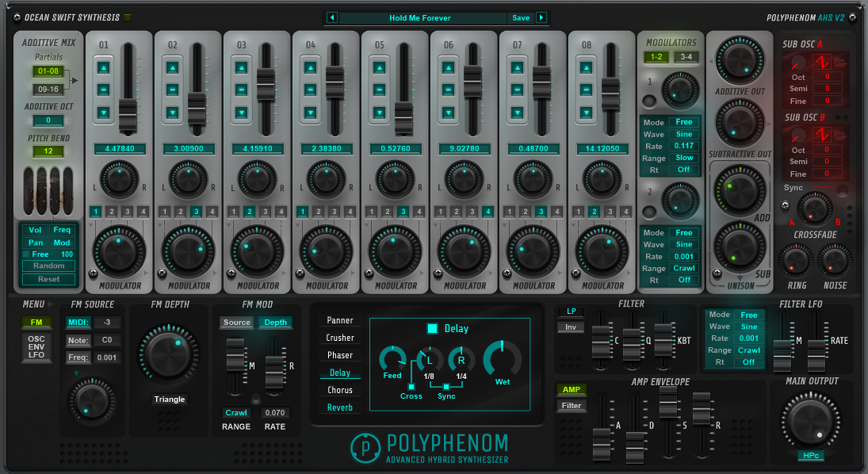Change modulator 2 Rt value Off
Image resolution: width=868 pixels, height=474 pixels.
pos(683,280)
